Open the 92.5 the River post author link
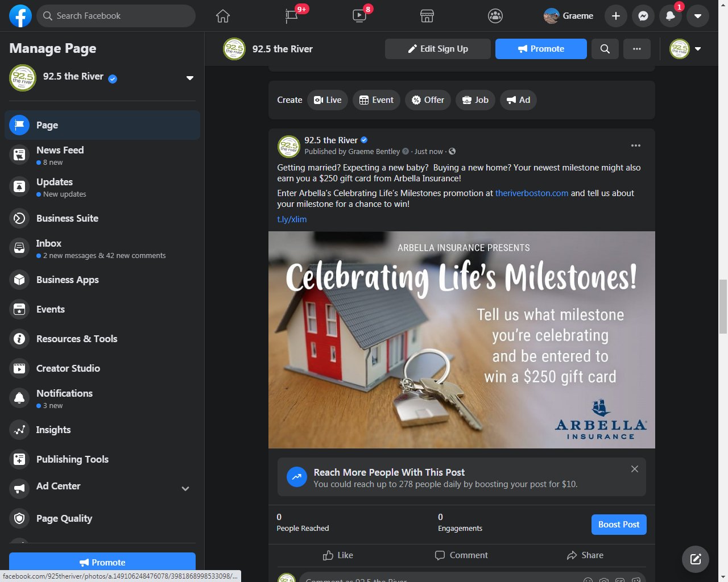This screenshot has height=582, width=728. pos(331,140)
